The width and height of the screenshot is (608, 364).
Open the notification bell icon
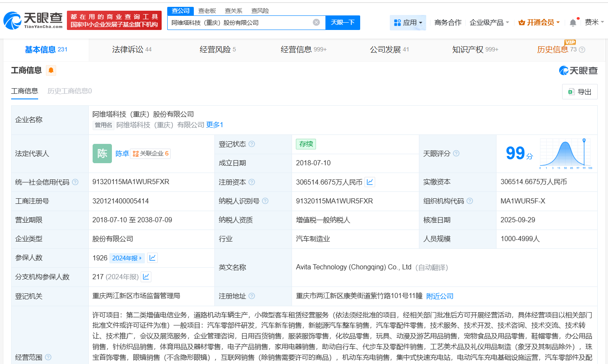572,22
